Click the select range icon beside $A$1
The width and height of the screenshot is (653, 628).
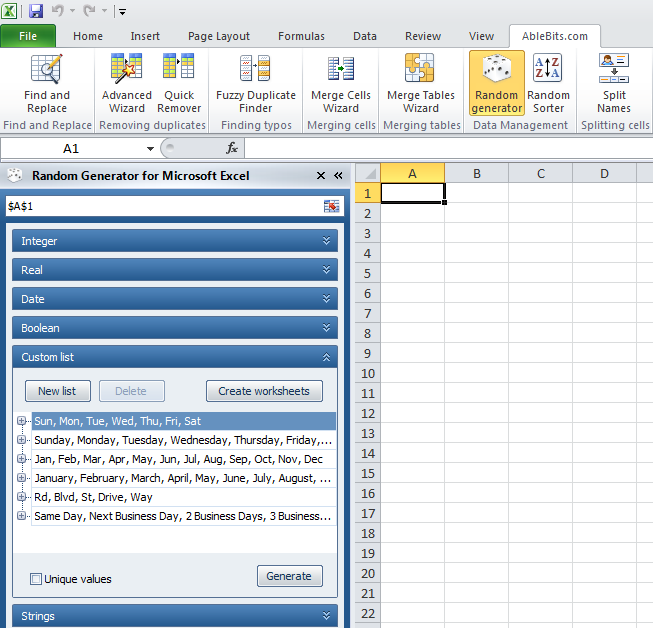pyautogui.click(x=331, y=206)
